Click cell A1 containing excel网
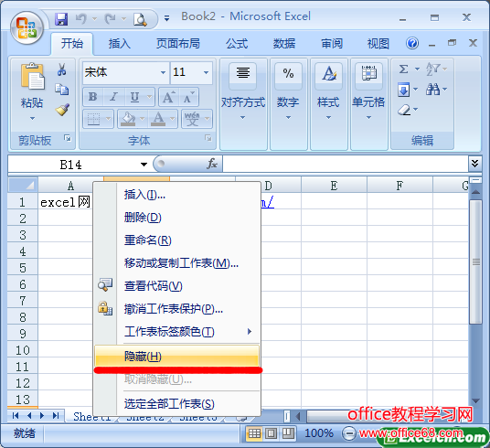490x448 pixels. (65, 202)
